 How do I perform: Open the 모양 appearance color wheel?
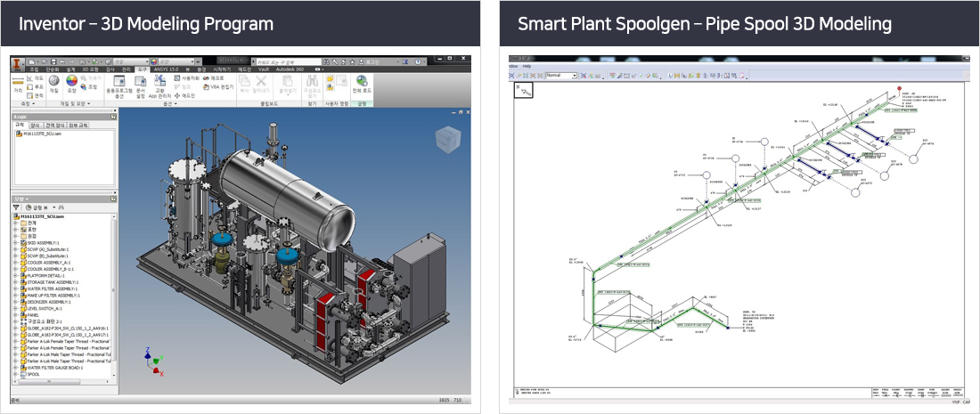coord(72,85)
